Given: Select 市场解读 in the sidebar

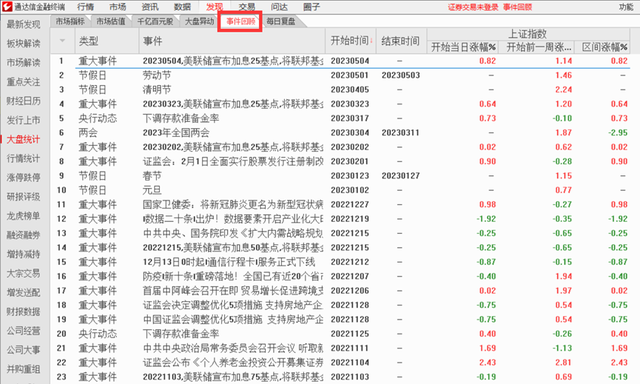Looking at the screenshot, I should (23, 63).
